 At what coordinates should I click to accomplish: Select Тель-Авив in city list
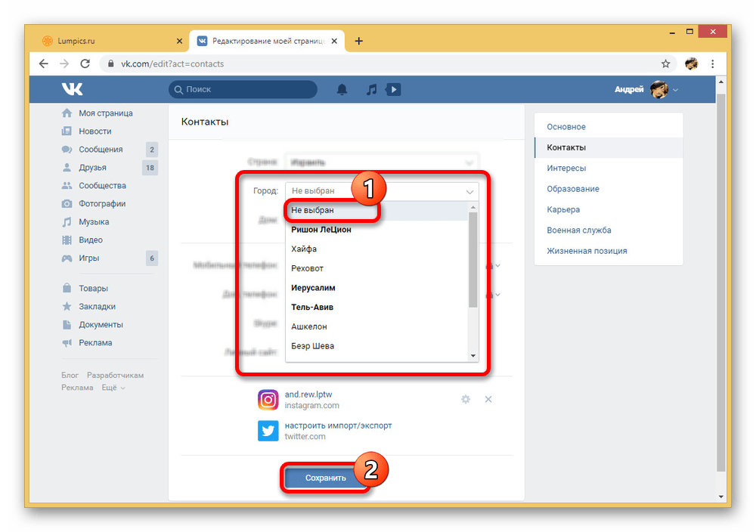pos(376,307)
